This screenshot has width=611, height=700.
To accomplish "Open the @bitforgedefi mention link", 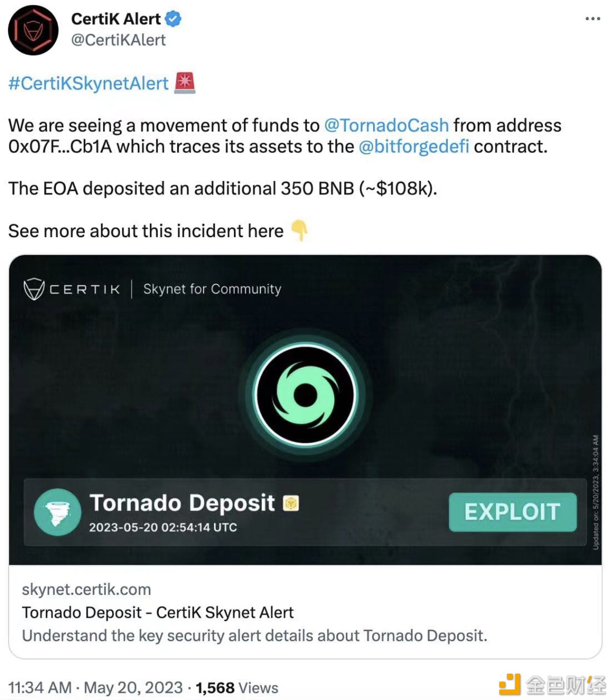I will [x=414, y=147].
